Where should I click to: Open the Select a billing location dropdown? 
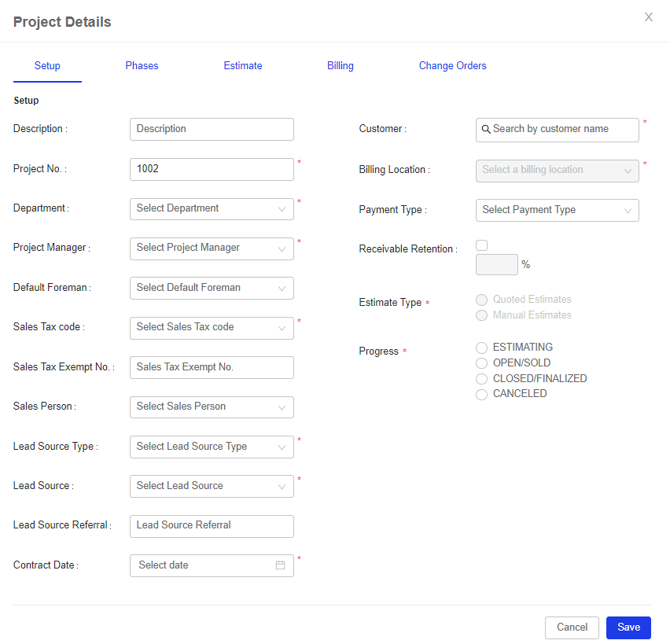click(x=558, y=171)
